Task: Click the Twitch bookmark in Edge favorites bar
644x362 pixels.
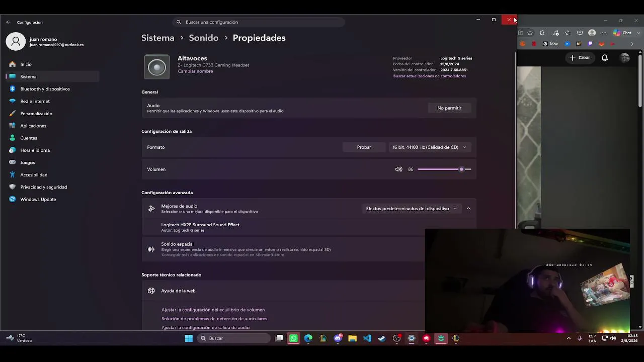Action: click(590, 44)
